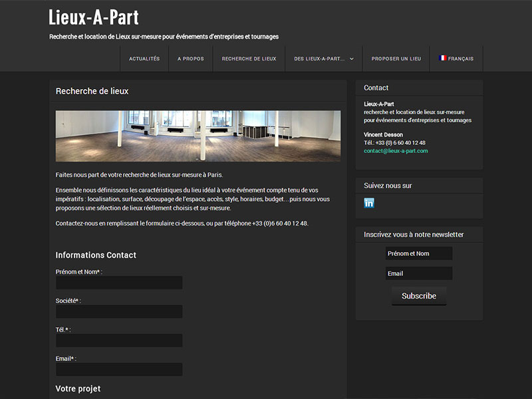
Task: Click Inscrivez vous à notre newsletter heading
Action: coord(414,235)
